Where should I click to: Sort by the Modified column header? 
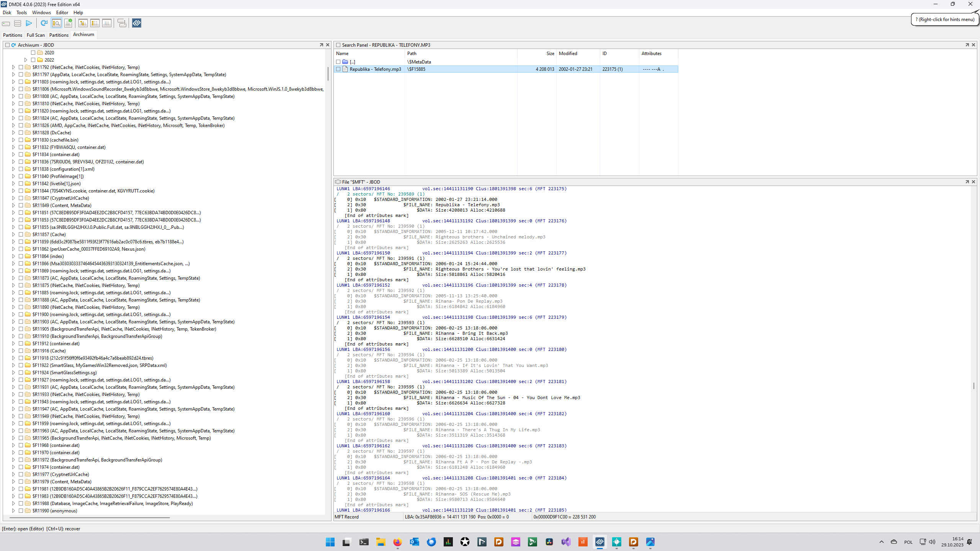point(578,54)
